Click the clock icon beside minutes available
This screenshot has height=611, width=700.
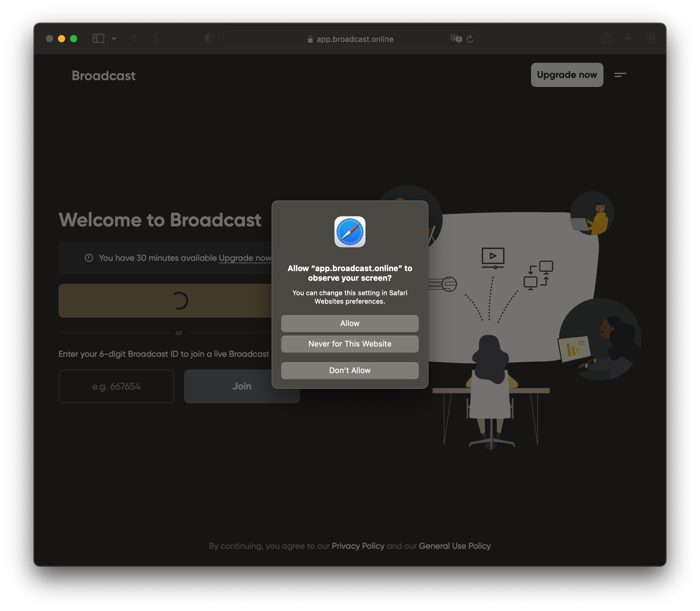coord(89,258)
